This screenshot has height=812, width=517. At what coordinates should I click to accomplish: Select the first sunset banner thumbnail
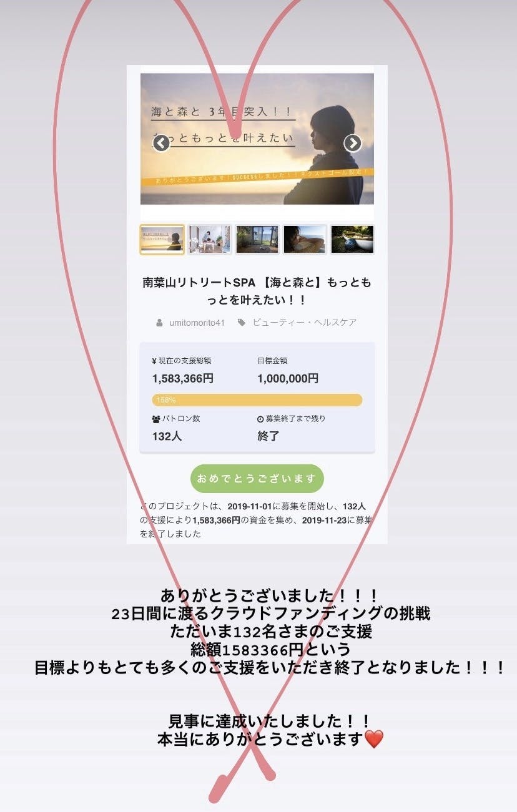tap(162, 240)
